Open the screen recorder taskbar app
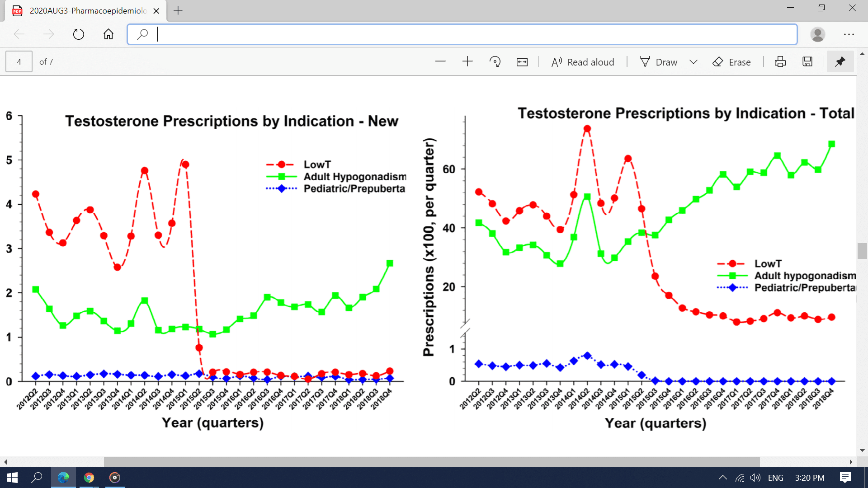Viewport: 868px width, 488px height. (x=115, y=478)
